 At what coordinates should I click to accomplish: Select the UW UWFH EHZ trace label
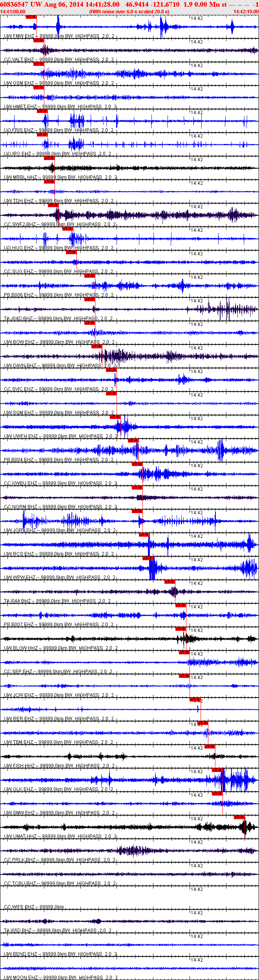pos(61,436)
